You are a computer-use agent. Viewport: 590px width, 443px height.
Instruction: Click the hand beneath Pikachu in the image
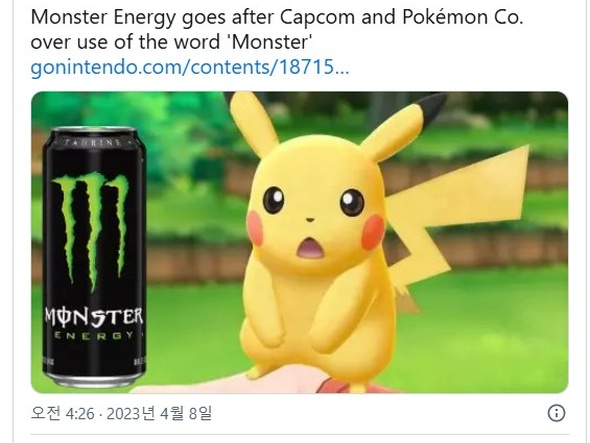(263, 381)
